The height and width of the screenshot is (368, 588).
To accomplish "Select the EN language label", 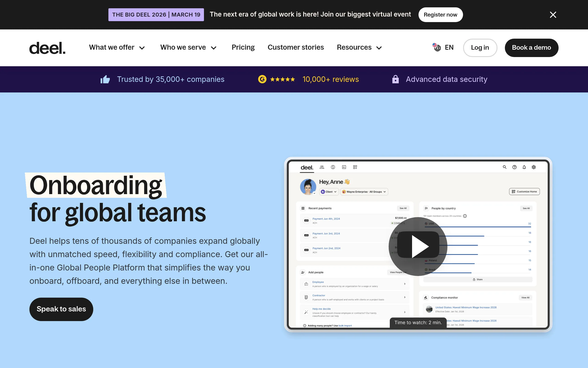I will (449, 47).
